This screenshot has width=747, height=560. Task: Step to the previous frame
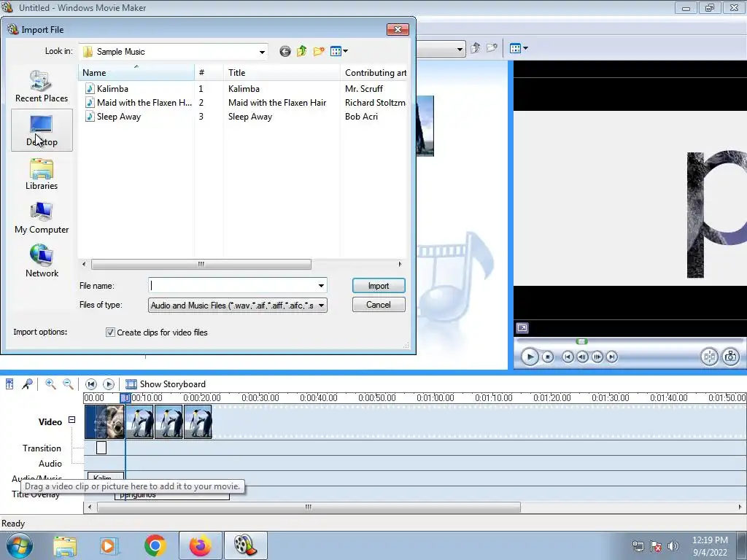[582, 357]
